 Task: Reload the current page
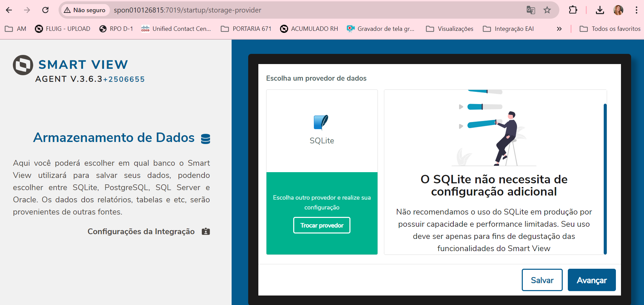[45, 10]
